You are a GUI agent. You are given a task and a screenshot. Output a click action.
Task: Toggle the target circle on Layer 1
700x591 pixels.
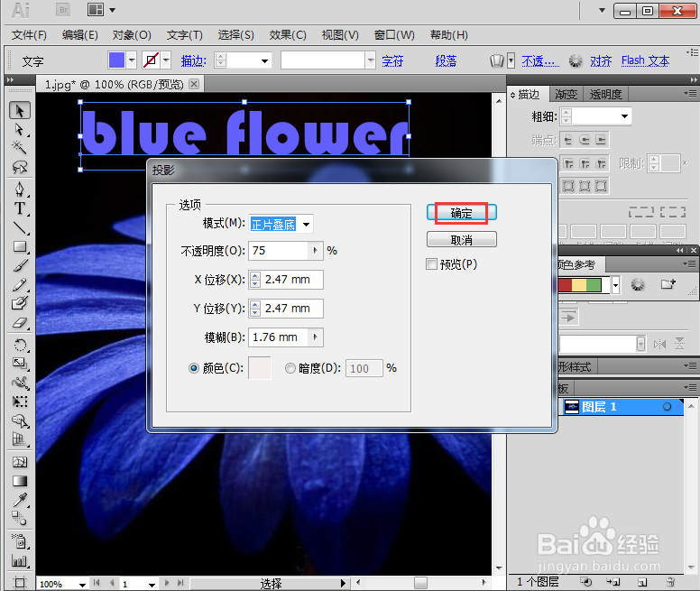(x=667, y=407)
